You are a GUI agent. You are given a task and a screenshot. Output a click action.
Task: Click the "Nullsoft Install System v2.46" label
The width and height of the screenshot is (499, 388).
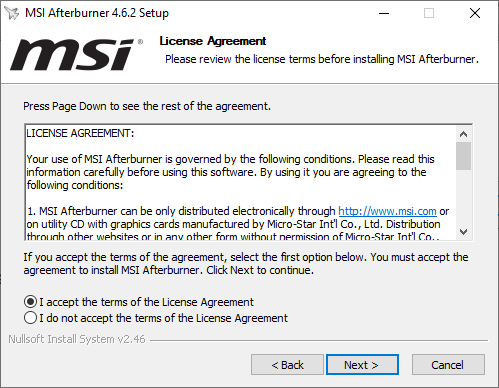coord(77,339)
